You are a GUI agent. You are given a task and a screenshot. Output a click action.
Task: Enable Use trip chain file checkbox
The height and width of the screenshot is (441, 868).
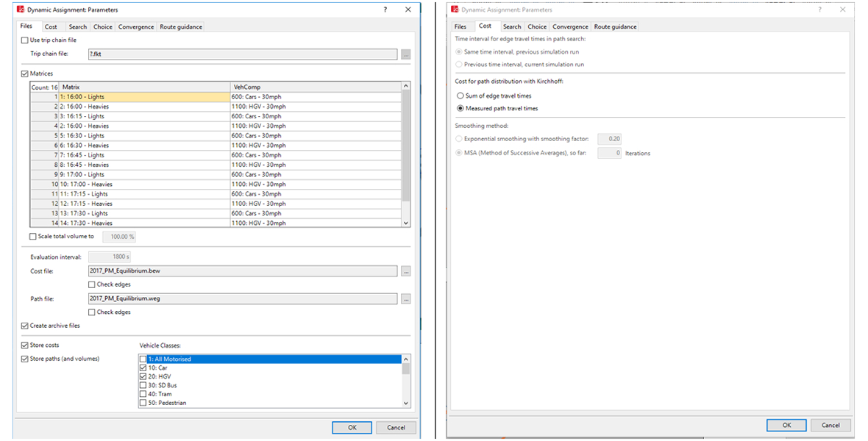tap(25, 40)
